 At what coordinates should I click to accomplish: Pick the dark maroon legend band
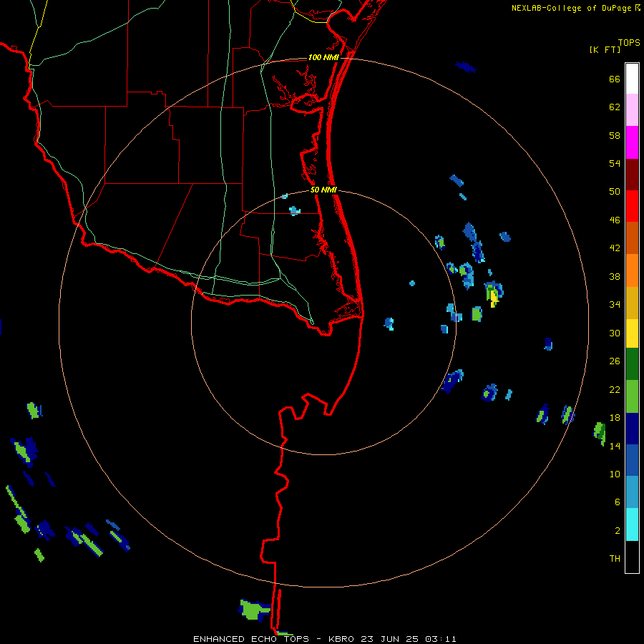point(632,174)
